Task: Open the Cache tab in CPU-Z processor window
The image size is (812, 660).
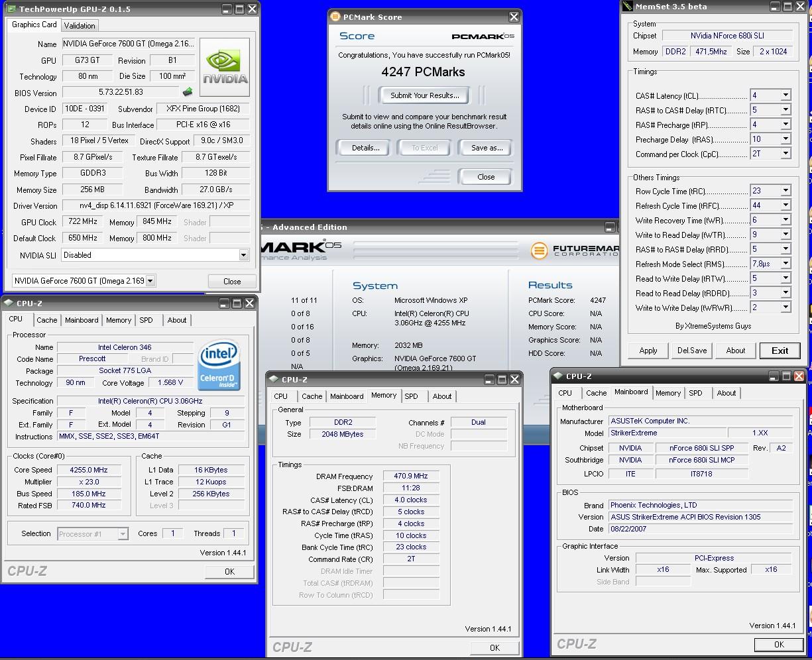Action: [46, 320]
